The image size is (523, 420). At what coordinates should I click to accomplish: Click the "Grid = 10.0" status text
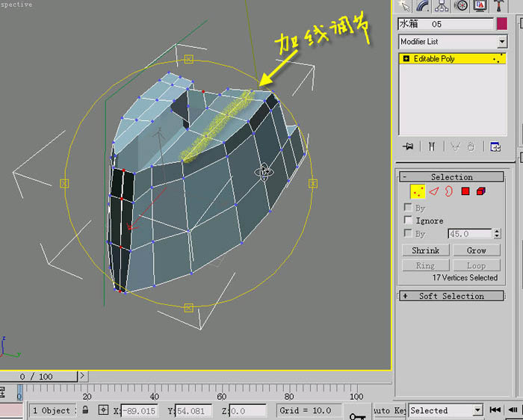[x=305, y=411]
